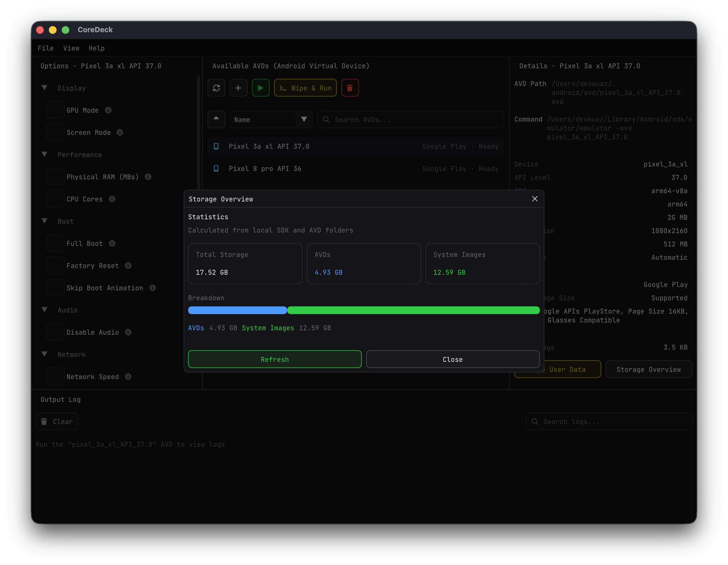Check the Factory Reset option
Image resolution: width=728 pixels, height=565 pixels.
click(55, 266)
